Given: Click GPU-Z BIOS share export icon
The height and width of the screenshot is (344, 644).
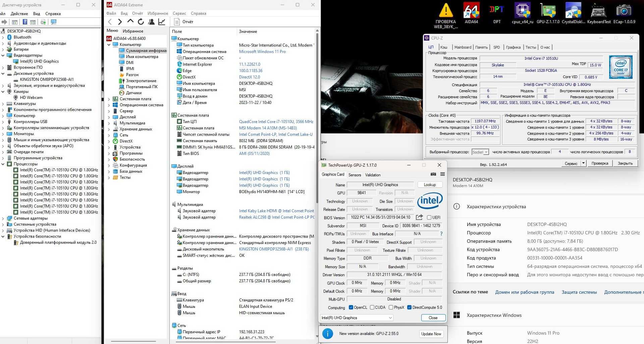Looking at the screenshot, I should (419, 217).
